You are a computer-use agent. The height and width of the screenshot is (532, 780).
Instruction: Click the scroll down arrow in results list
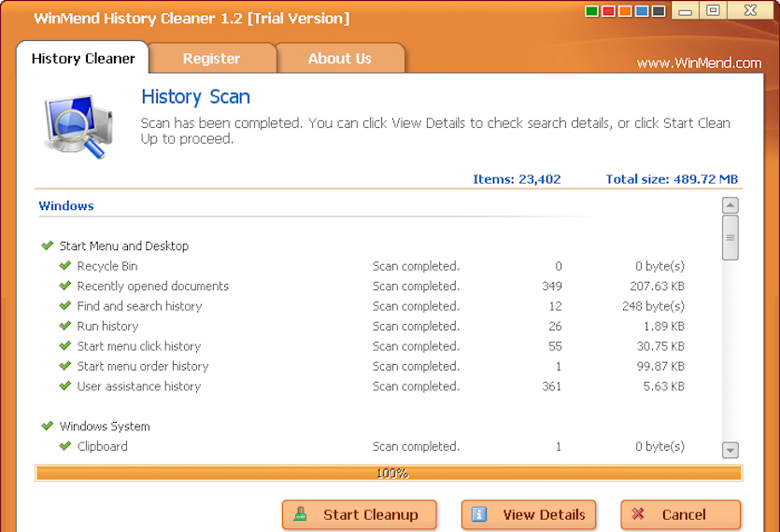pos(730,450)
